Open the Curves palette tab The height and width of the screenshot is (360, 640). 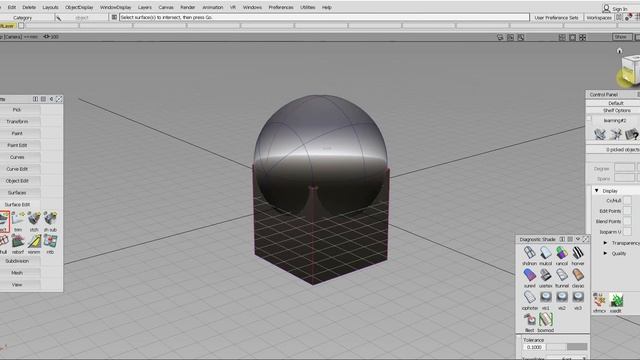(17, 157)
